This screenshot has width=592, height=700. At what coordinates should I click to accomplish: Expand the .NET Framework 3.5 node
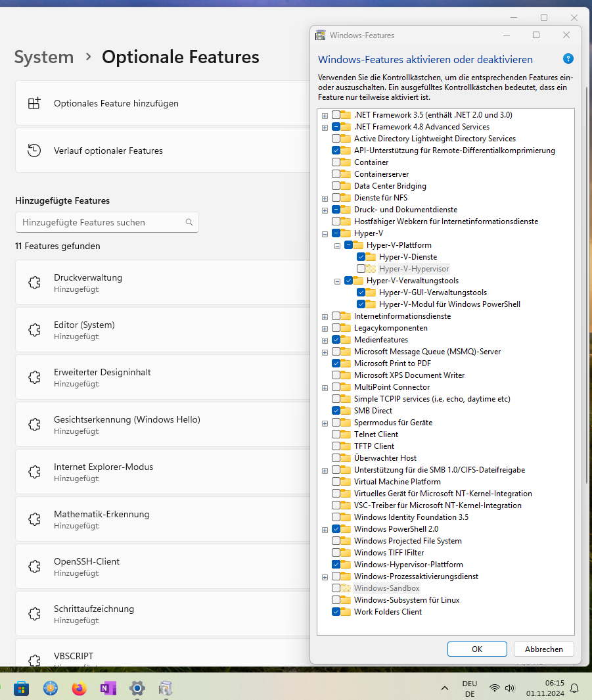tap(325, 116)
